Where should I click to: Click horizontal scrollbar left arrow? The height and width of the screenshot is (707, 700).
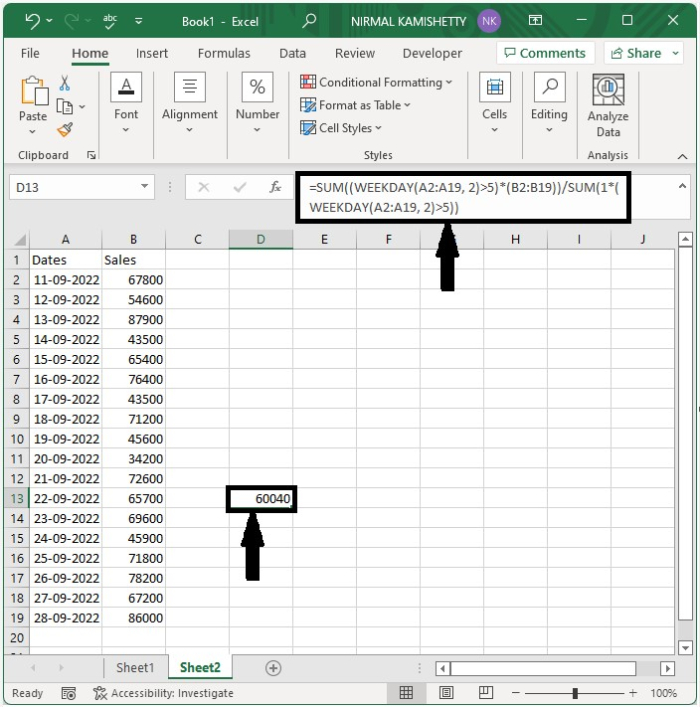pyautogui.click(x=443, y=668)
